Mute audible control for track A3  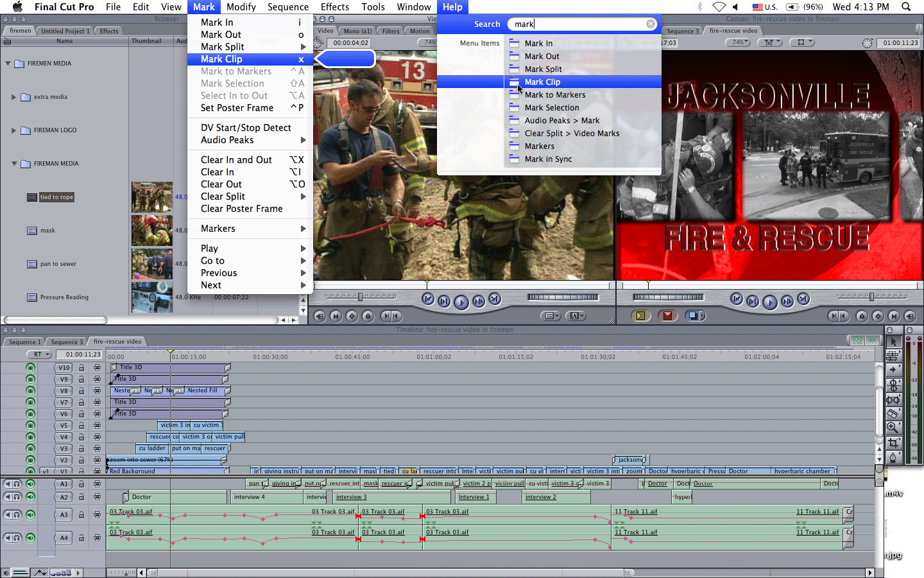(30, 514)
